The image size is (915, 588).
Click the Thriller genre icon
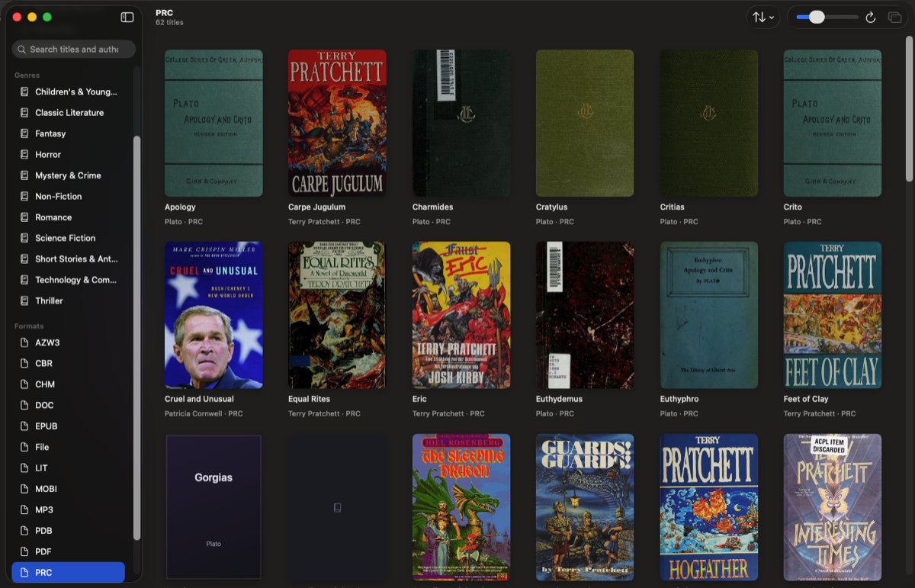click(x=24, y=300)
